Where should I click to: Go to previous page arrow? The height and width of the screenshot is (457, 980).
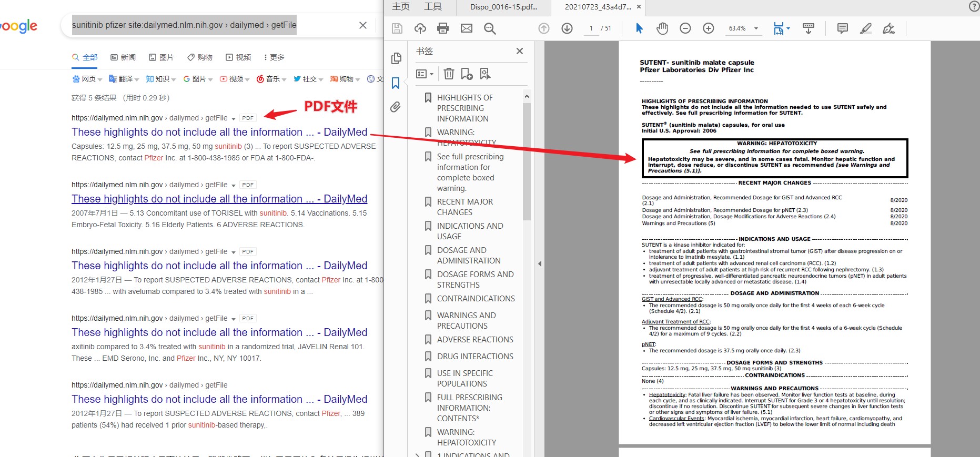pos(544,28)
